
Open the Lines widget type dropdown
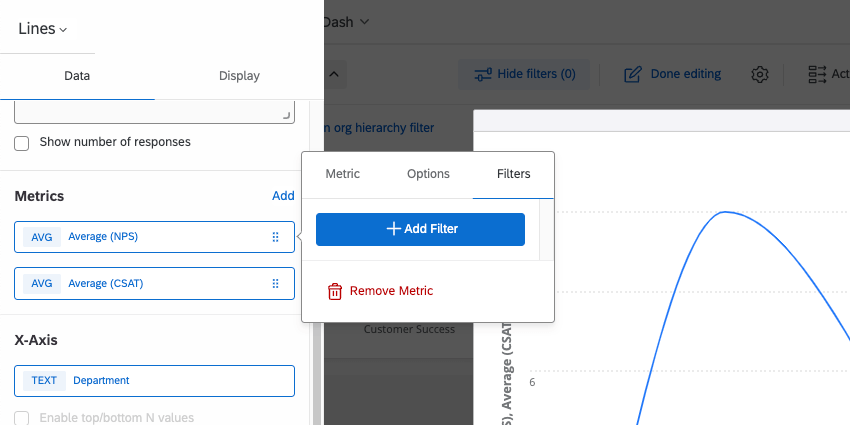point(43,29)
